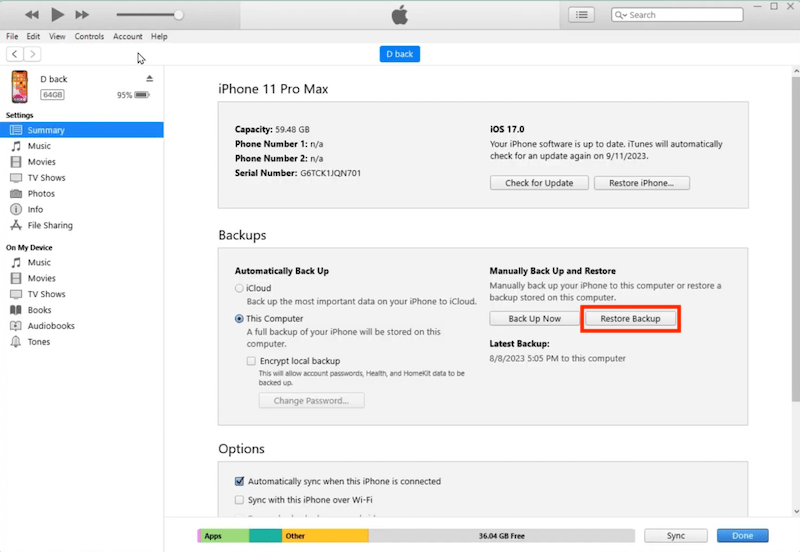Click the iPhone device thumbnail in sidebar
This screenshot has width=800, height=552.
(19, 87)
